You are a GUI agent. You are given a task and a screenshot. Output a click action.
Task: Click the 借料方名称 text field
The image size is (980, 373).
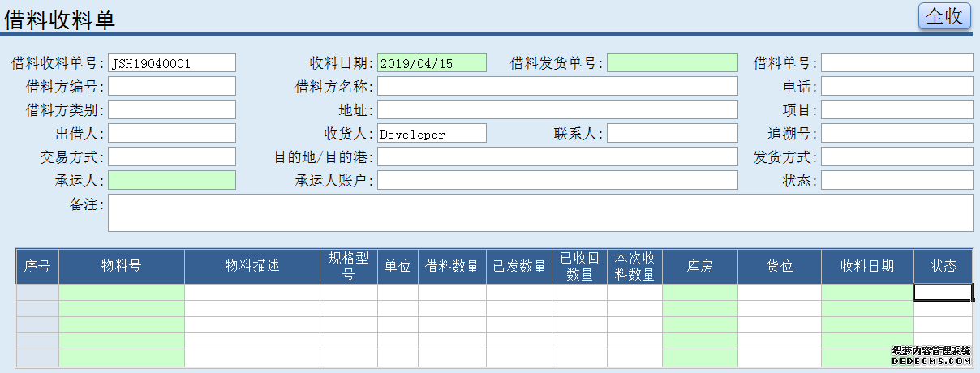coord(557,87)
